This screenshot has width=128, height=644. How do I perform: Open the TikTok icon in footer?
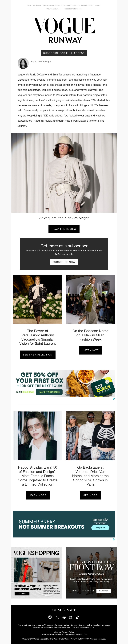(78, 617)
